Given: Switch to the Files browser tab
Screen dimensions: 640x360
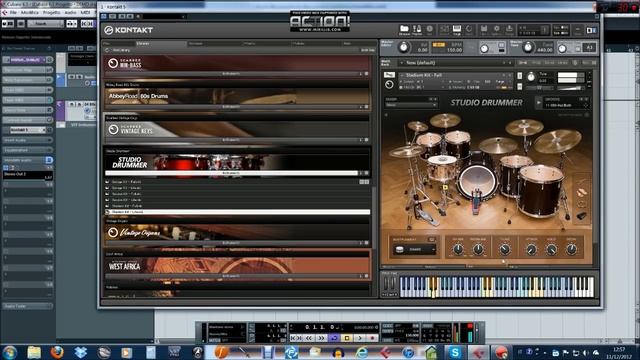Looking at the screenshot, I should [x=118, y=43].
